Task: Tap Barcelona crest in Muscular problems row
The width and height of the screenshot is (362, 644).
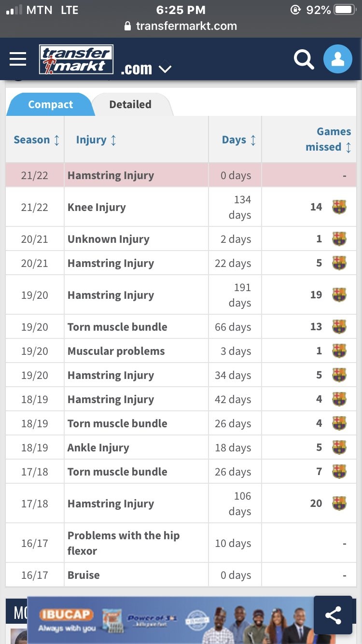Action: [x=339, y=351]
